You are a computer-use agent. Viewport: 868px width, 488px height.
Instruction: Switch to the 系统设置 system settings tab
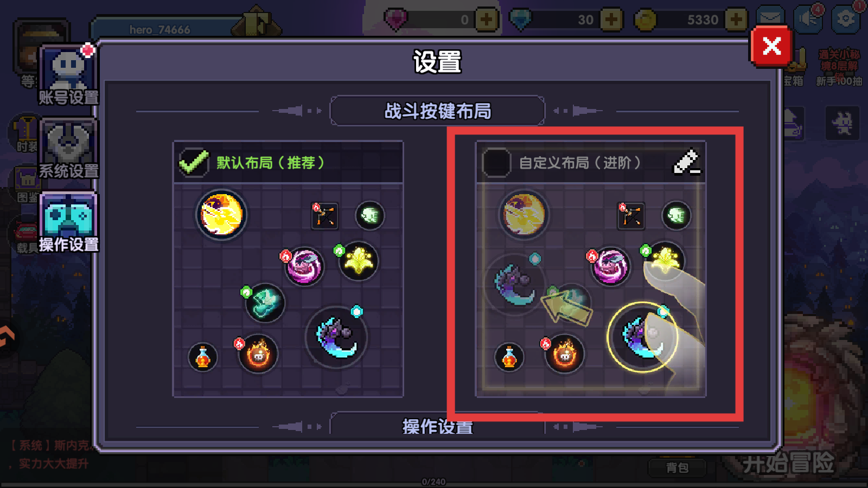pyautogui.click(x=68, y=149)
